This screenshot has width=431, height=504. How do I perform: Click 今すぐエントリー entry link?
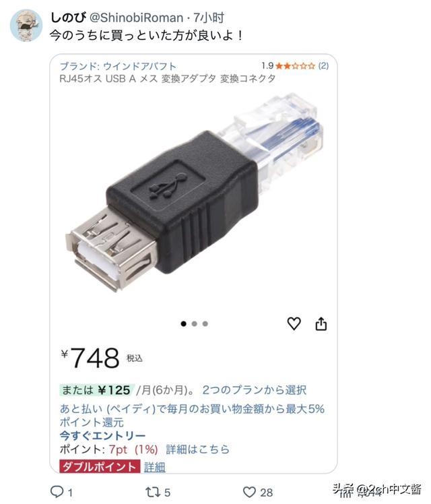tap(102, 436)
